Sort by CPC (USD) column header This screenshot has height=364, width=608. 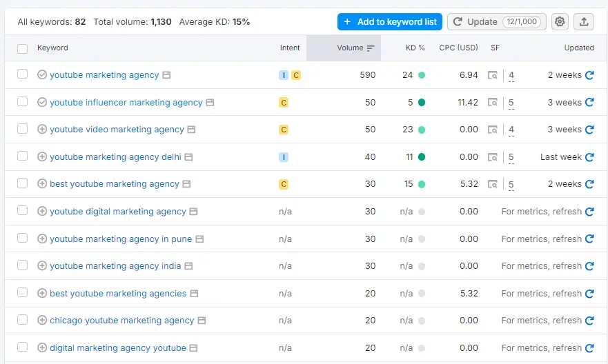[x=458, y=48]
